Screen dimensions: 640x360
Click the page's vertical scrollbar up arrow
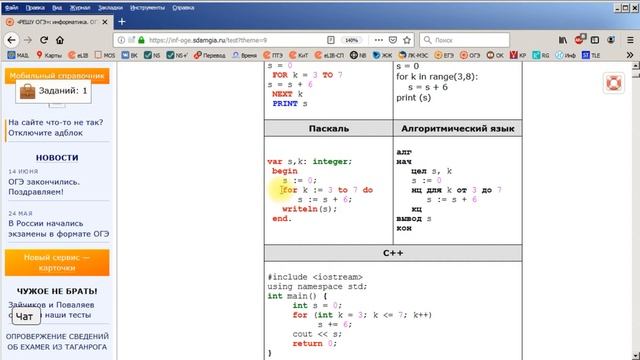pyautogui.click(x=636, y=65)
